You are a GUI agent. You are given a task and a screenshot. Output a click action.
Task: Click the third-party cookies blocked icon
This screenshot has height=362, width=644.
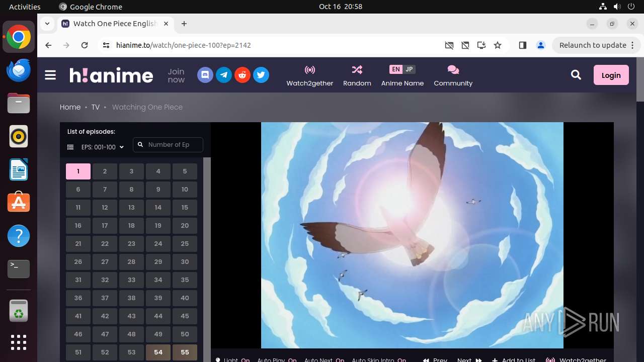(x=465, y=45)
